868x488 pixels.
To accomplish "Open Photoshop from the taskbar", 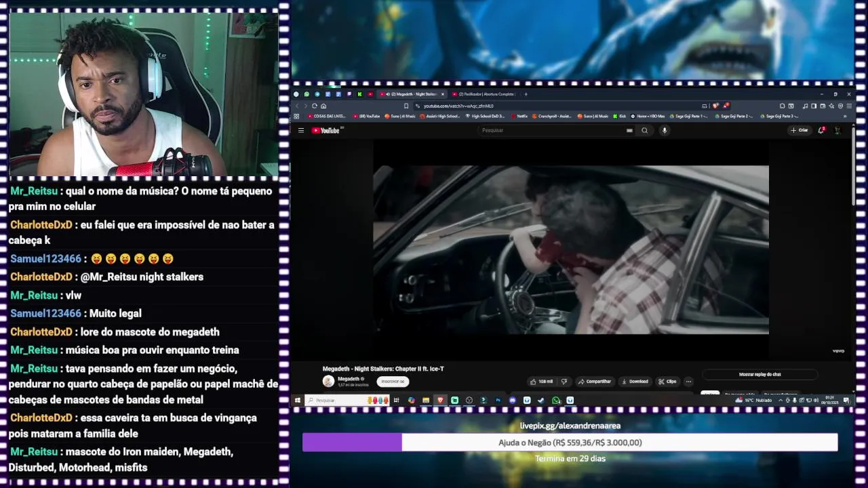I will pos(498,400).
